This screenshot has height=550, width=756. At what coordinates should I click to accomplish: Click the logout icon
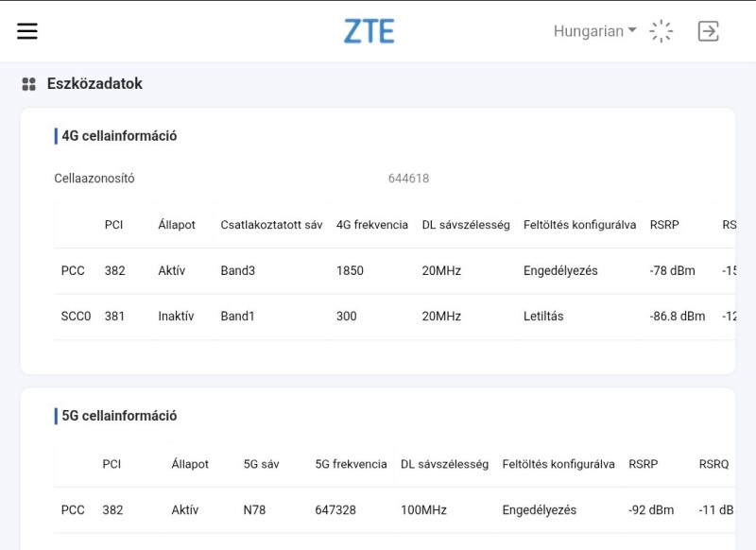pos(708,31)
